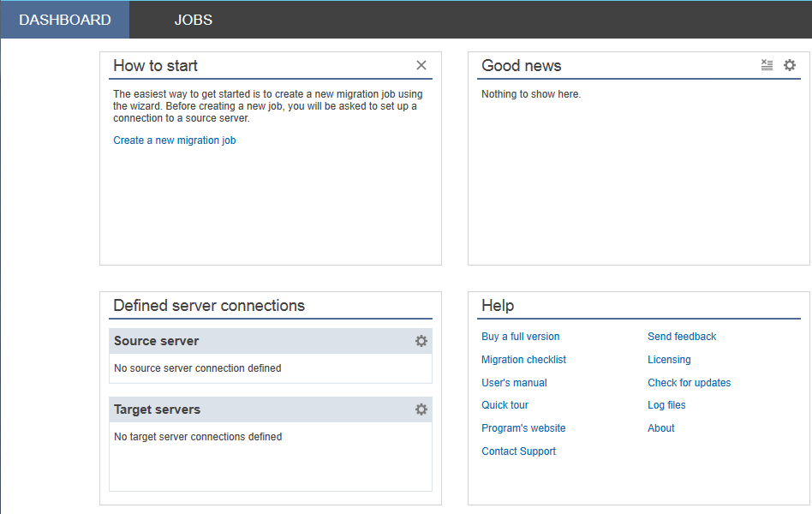Select the DASHBOARD tab
The height and width of the screenshot is (514, 812).
pyautogui.click(x=65, y=20)
